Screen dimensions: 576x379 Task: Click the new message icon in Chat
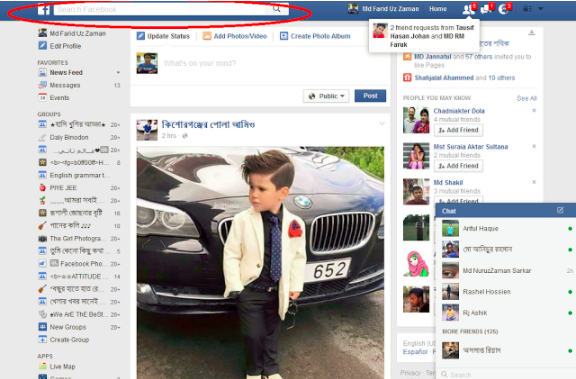point(560,210)
